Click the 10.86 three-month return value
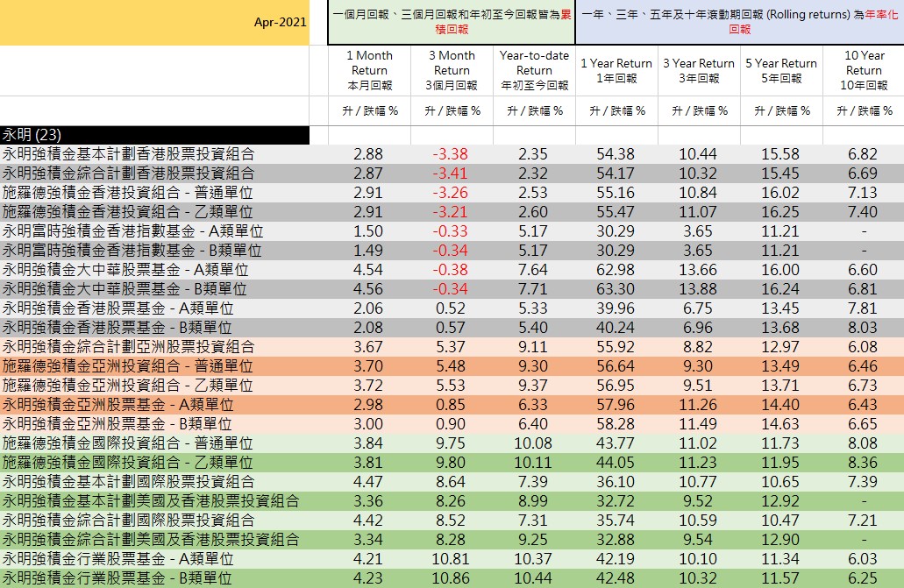 (x=451, y=578)
